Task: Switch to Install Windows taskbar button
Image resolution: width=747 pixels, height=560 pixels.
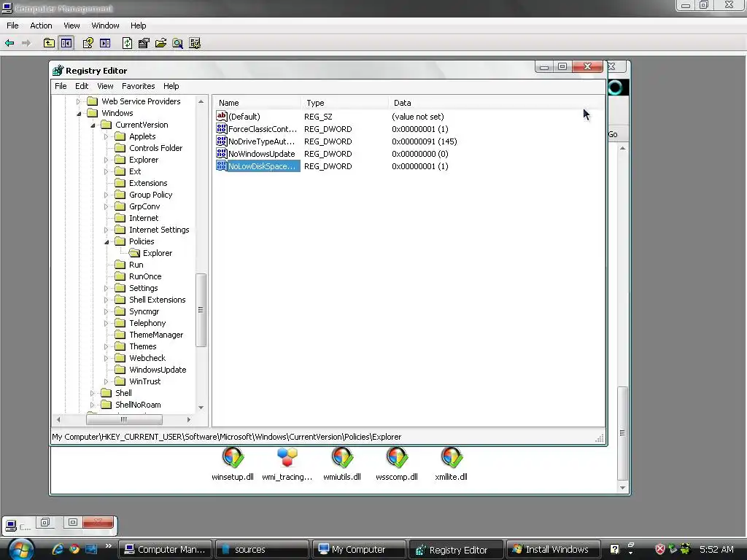Action: coord(553,550)
